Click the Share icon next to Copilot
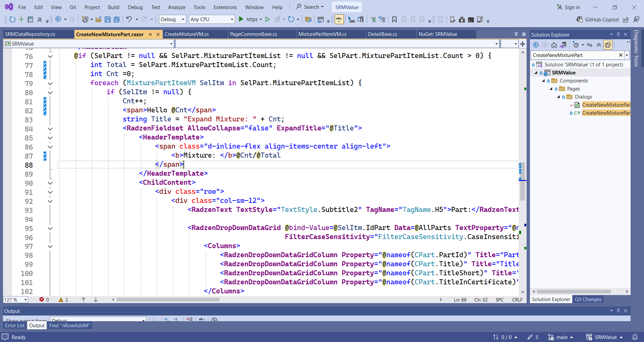 626,19
